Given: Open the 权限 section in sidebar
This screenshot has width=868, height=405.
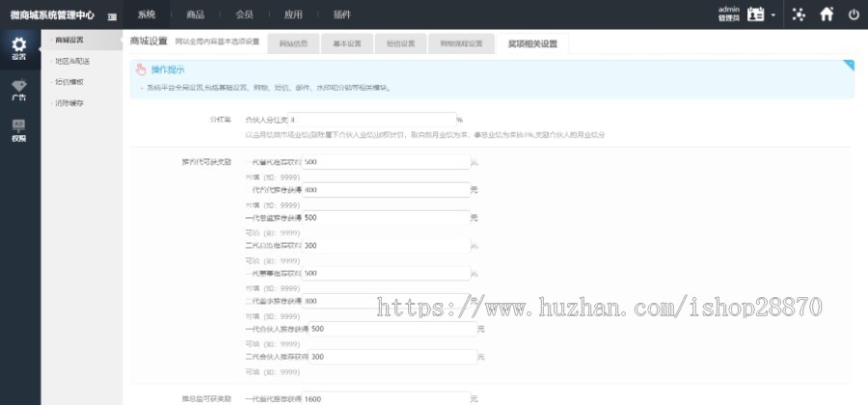Looking at the screenshot, I should 19,131.
